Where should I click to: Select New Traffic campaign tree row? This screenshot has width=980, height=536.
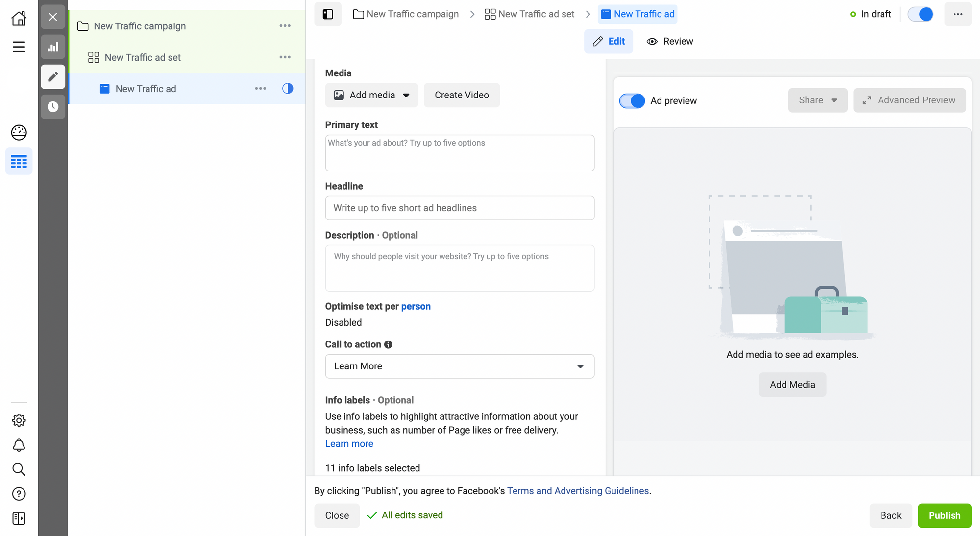pyautogui.click(x=187, y=26)
